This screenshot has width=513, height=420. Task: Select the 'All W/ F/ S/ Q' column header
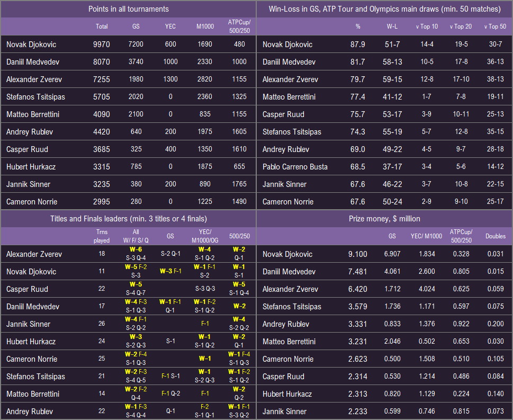(x=136, y=236)
